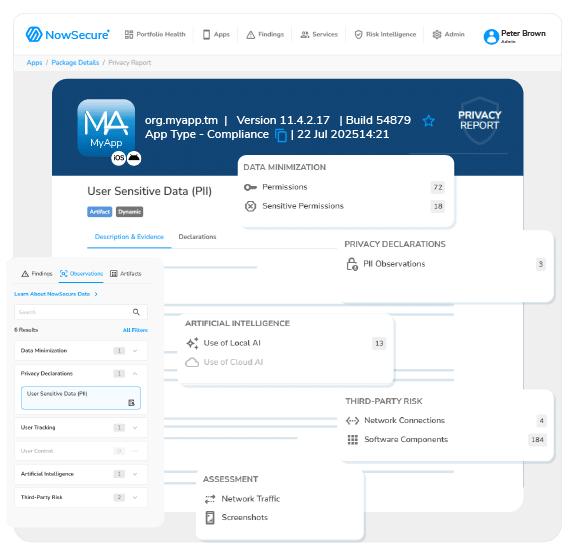Click the Privacy Report shield badge
This screenshot has height=551, width=571.
pos(480,121)
